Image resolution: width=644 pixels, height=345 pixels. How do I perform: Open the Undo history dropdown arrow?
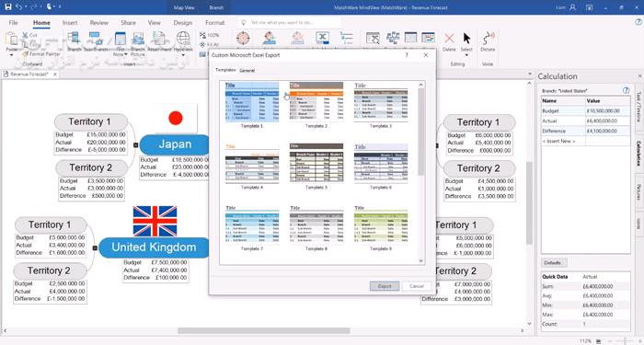[27, 7]
